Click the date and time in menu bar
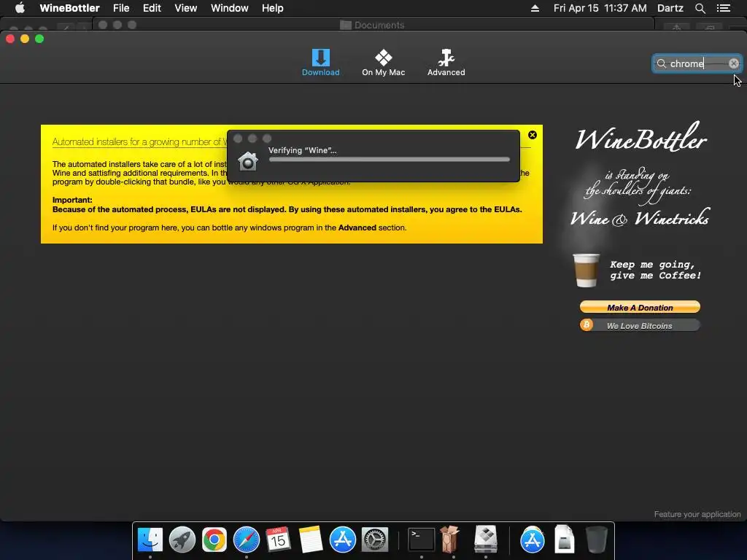747x560 pixels. [600, 8]
